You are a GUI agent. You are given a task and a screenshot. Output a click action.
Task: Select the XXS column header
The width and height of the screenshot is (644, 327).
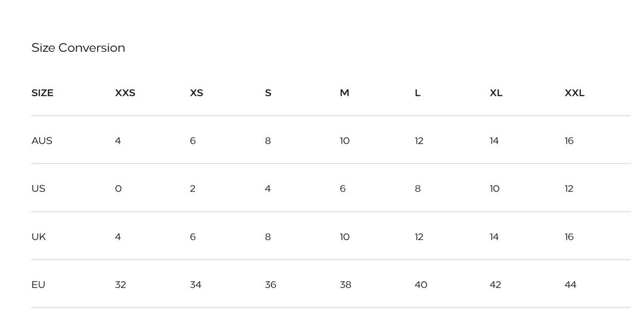(x=125, y=93)
